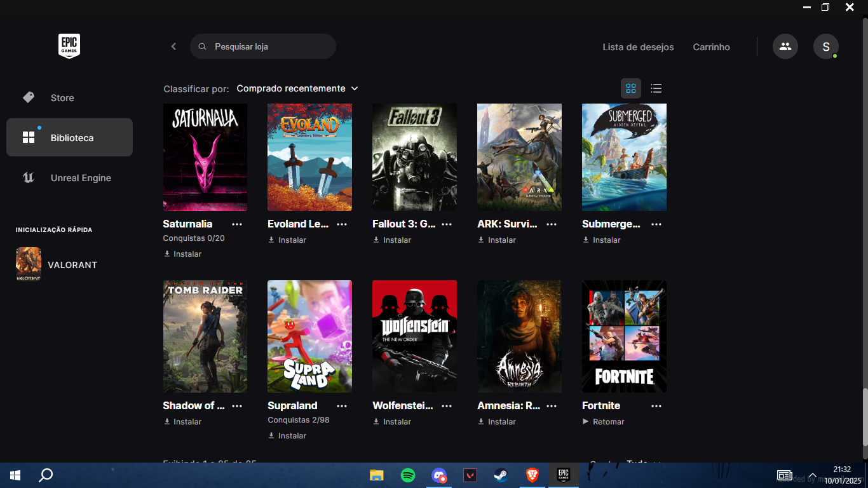
Task: Open options menu for Wolfenstein
Action: (x=447, y=406)
